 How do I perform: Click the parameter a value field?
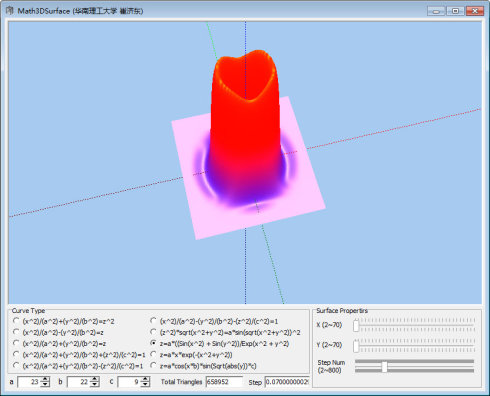[29, 382]
